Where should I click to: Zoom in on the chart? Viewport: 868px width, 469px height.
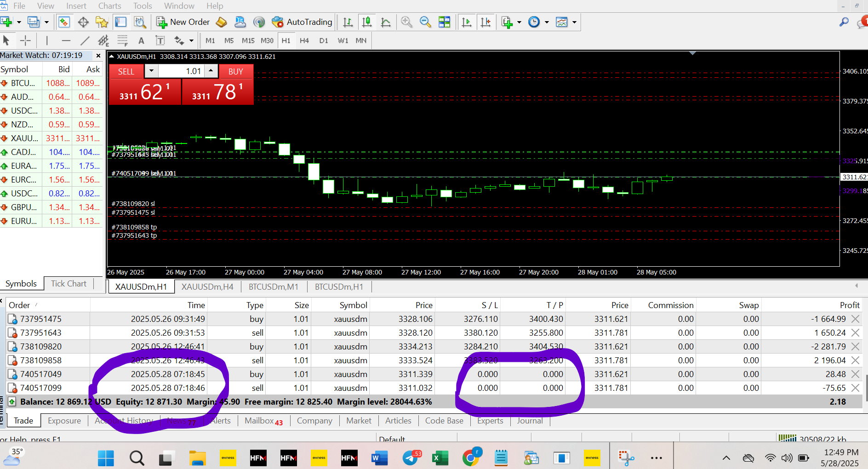(406, 22)
